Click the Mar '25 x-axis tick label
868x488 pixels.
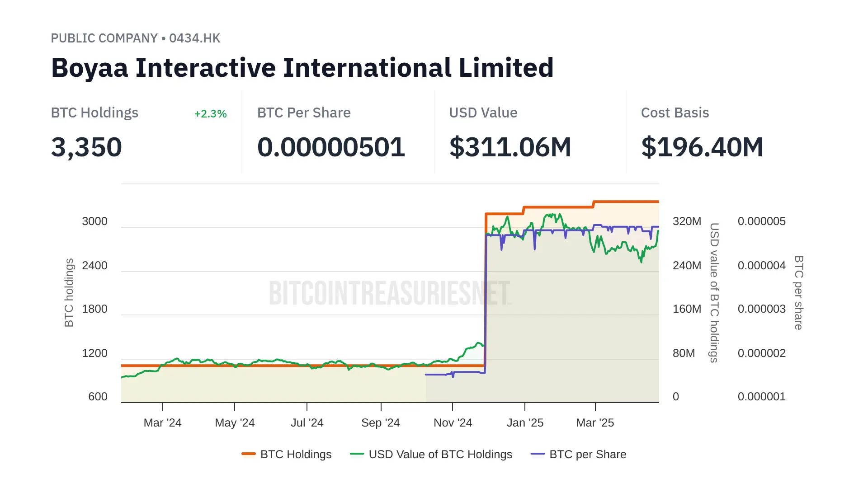(x=595, y=423)
